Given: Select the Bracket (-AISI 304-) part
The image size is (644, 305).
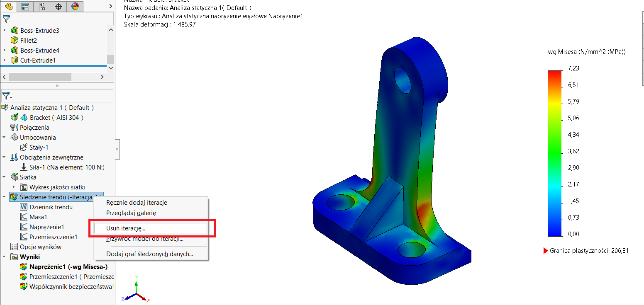Looking at the screenshot, I should (56, 118).
